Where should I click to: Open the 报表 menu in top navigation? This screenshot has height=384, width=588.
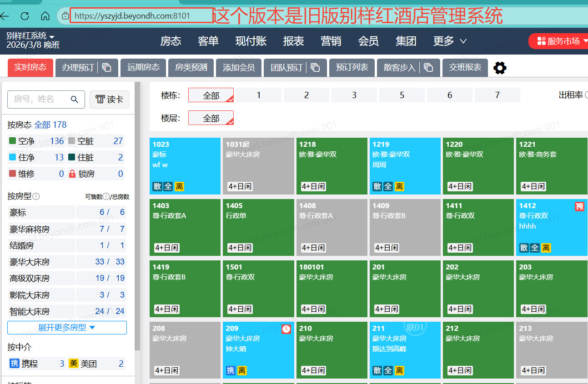point(293,41)
